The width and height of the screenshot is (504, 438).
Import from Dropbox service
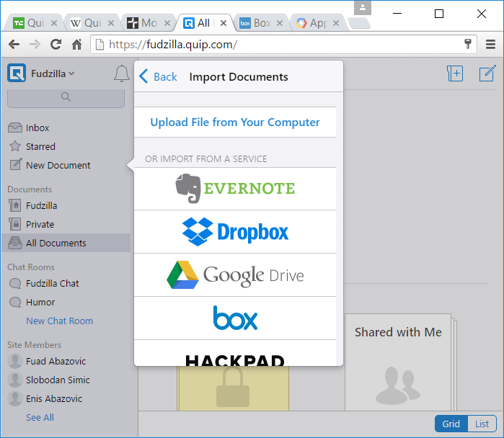(x=235, y=232)
